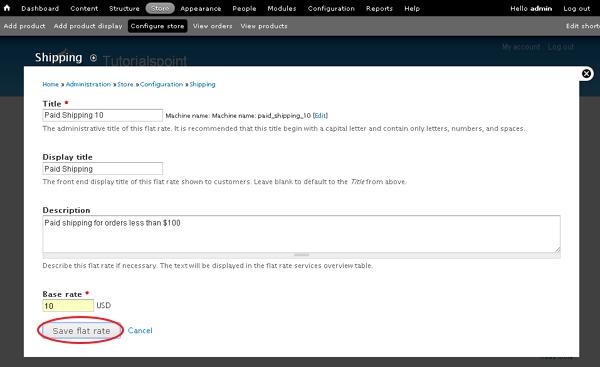Click View products shortcut
Viewport: 600px width, 367px height.
264,26
